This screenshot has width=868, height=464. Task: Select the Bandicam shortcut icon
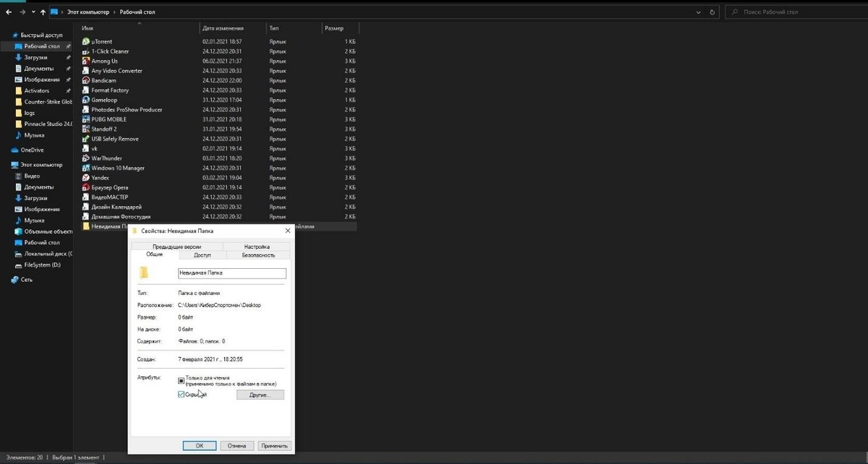86,81
